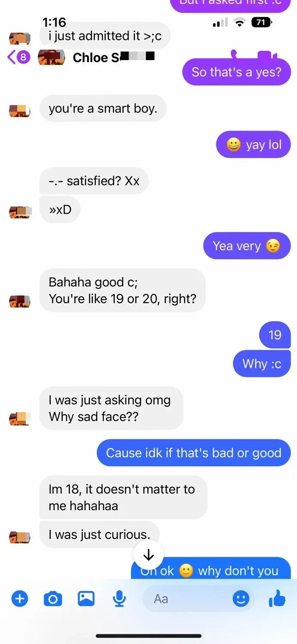Jump to latest messages with down arrow

[148, 555]
